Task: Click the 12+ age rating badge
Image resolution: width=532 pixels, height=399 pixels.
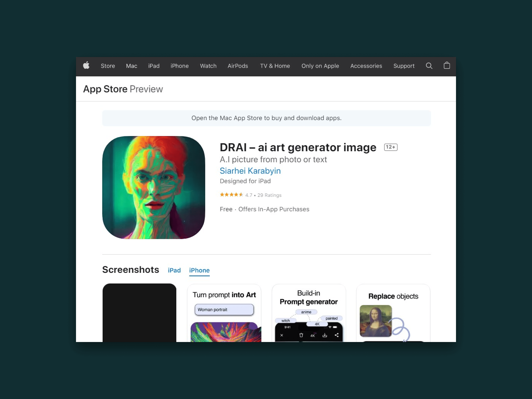Action: (391, 147)
